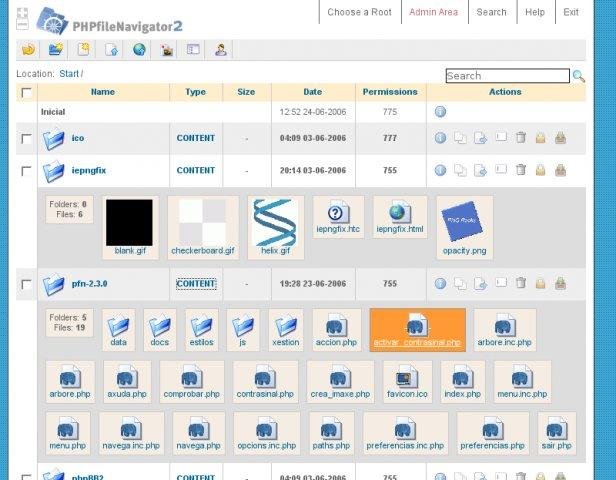Open the index.php file
The width and height of the screenshot is (616, 480).
(x=462, y=382)
